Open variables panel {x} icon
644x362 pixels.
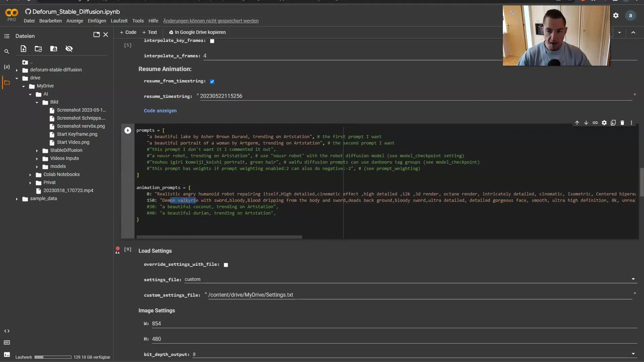[7, 67]
